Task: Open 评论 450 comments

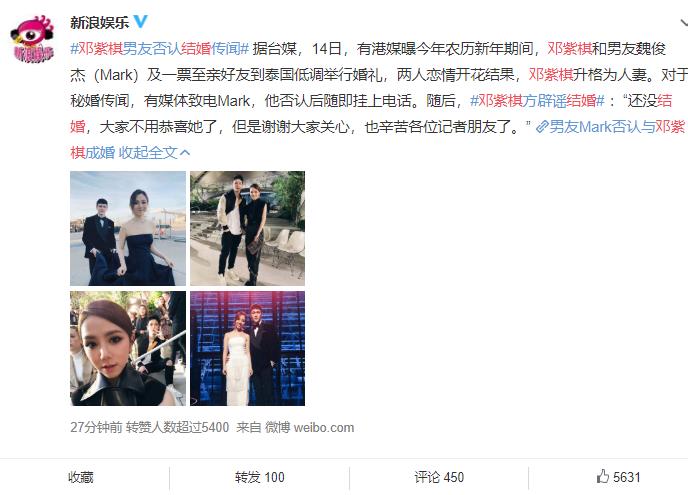Action: pyautogui.click(x=439, y=477)
